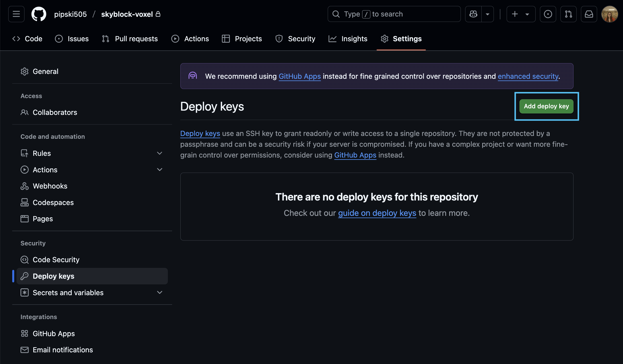Open Pages settings

click(x=92, y=219)
